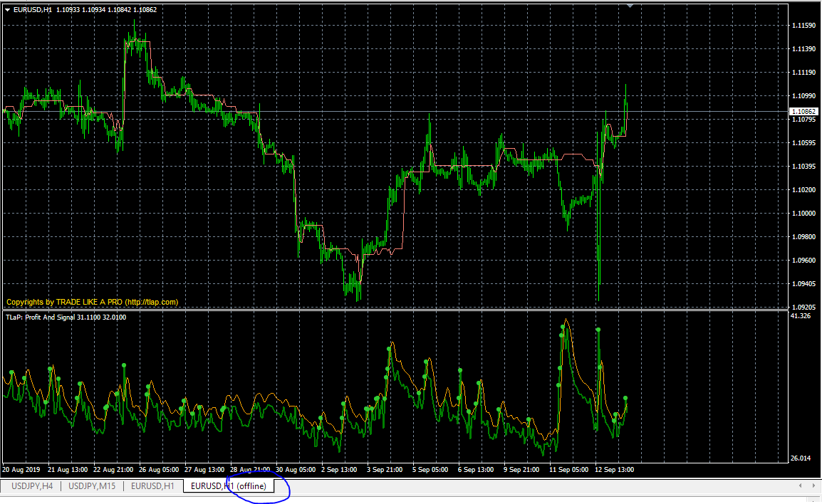Click price scale value 1.10395
The height and width of the screenshot is (504, 822).
[803, 166]
